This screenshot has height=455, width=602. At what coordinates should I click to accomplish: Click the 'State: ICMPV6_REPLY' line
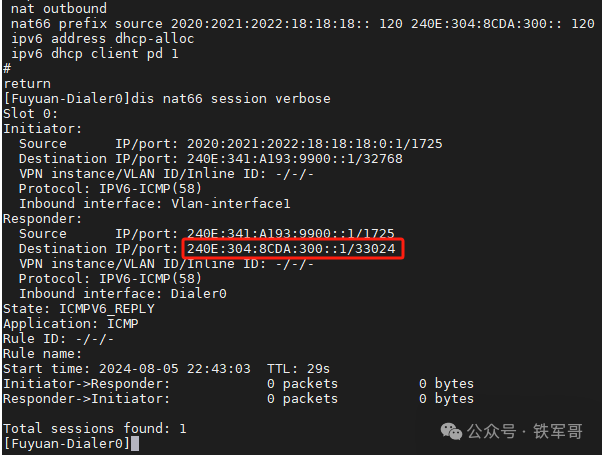pos(79,309)
